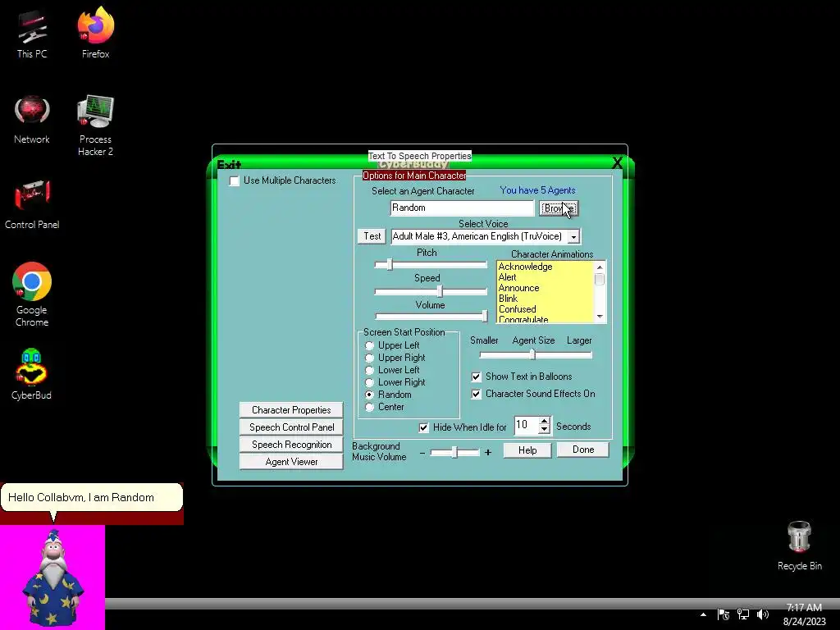Show hidden tray icons arrow
840x630 pixels.
pos(703,614)
